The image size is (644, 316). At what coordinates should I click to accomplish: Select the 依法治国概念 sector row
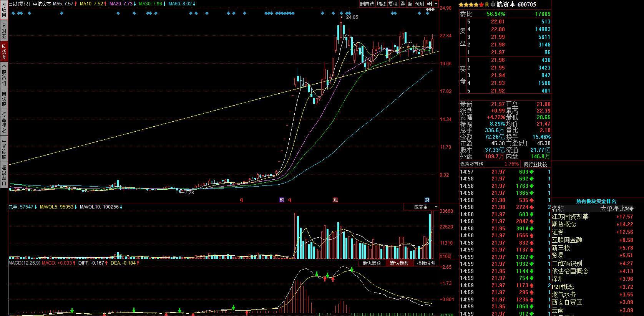pos(593,271)
